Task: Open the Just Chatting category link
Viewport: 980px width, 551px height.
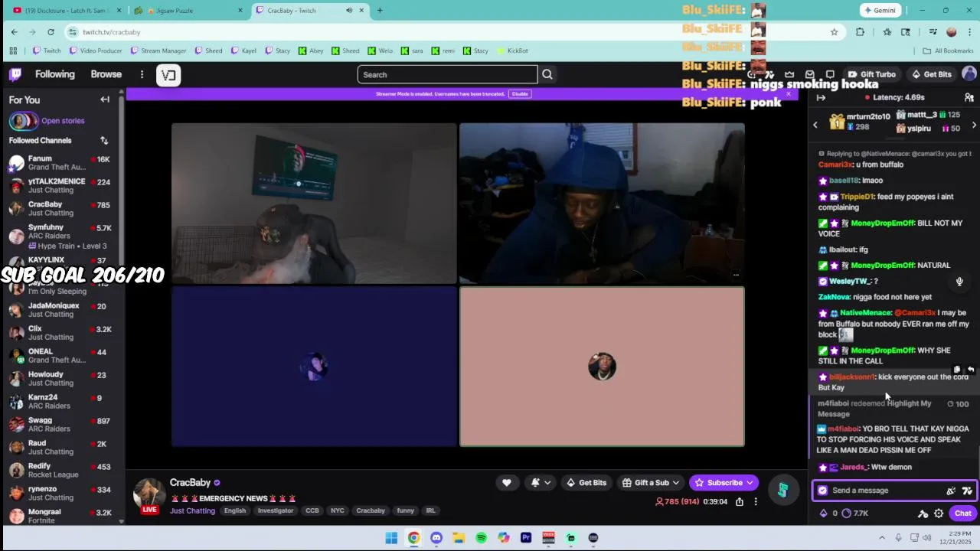Action: tap(192, 510)
